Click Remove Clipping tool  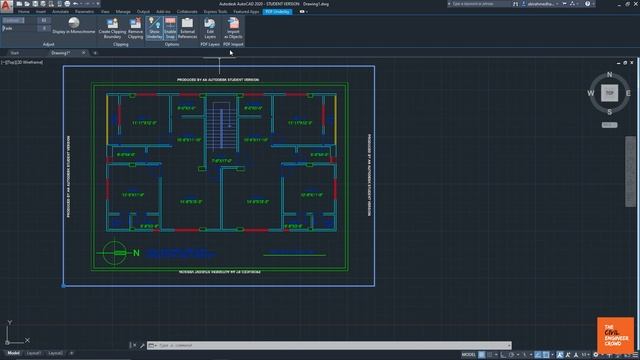(135, 28)
